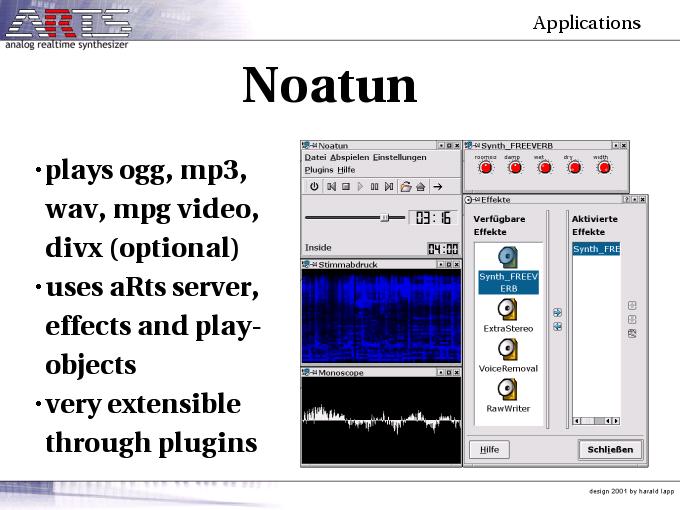
Task: Open the Datei menu
Action: tap(315, 158)
